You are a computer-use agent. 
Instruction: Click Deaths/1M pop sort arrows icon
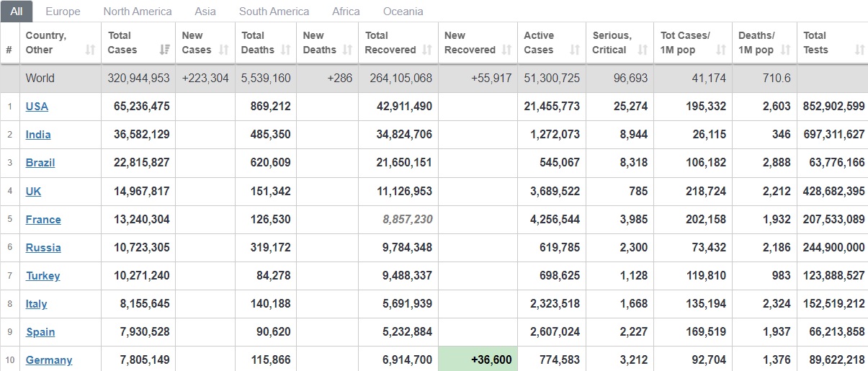point(785,50)
